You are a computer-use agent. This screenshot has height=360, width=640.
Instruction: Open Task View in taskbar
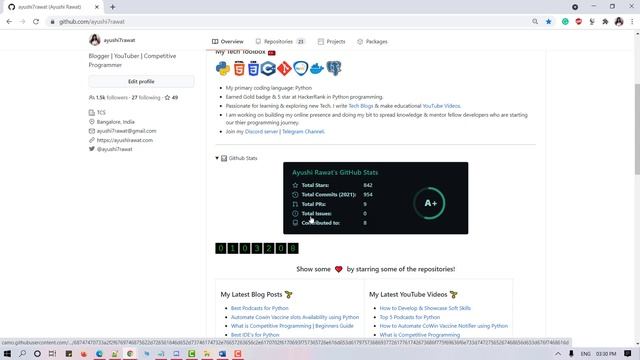tap(52, 354)
